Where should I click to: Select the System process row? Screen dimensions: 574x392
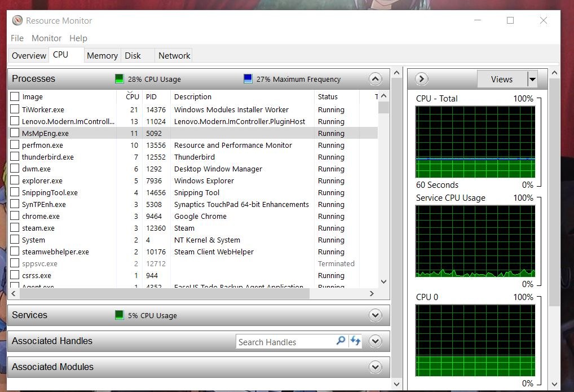(x=193, y=240)
